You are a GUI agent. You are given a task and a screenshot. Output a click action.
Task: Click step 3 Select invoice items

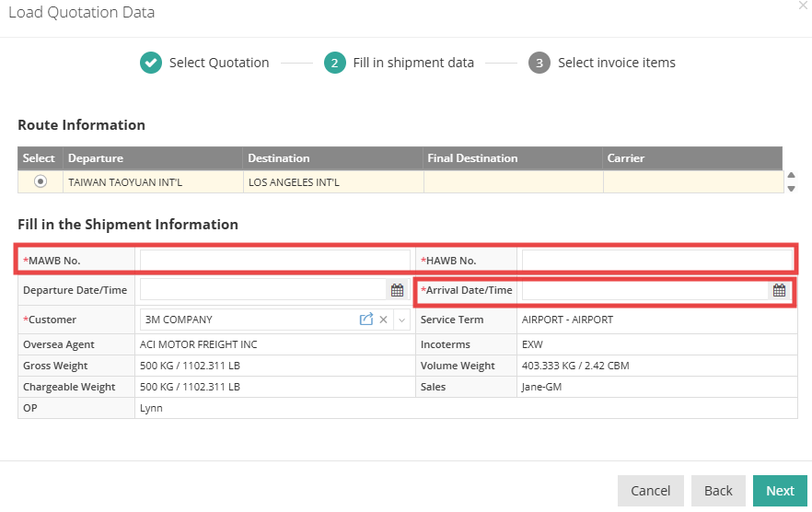tap(539, 63)
